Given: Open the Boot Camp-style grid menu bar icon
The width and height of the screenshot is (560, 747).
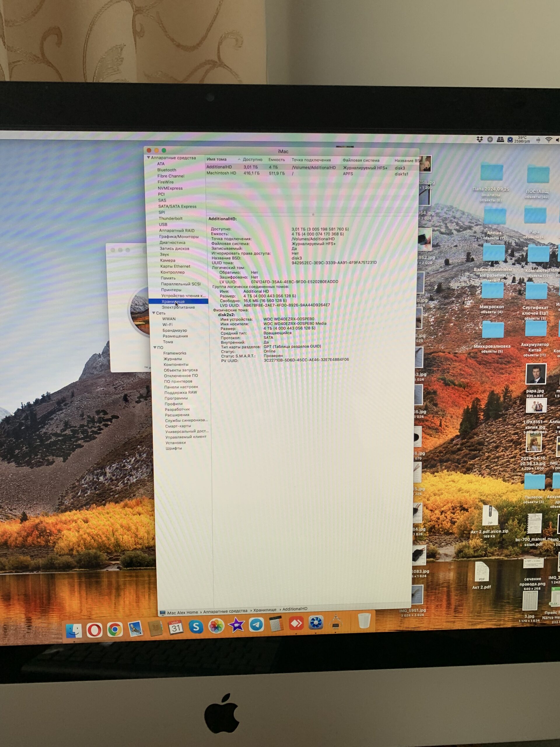Looking at the screenshot, I should click(500, 139).
